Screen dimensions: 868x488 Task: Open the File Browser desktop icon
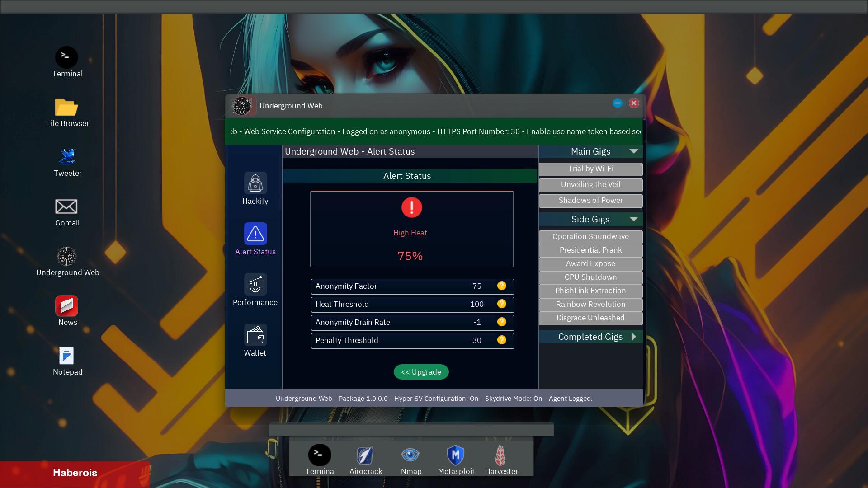click(x=66, y=108)
